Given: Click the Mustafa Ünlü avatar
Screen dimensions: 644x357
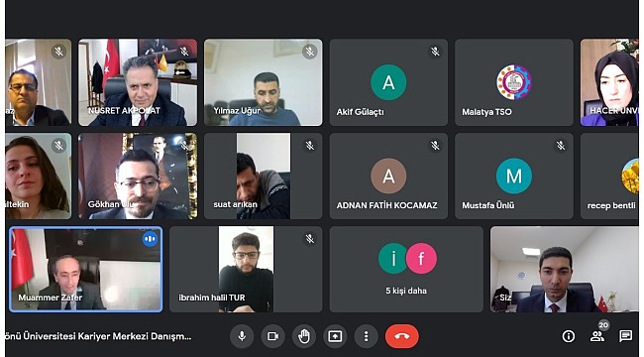Looking at the screenshot, I should coord(514,177).
